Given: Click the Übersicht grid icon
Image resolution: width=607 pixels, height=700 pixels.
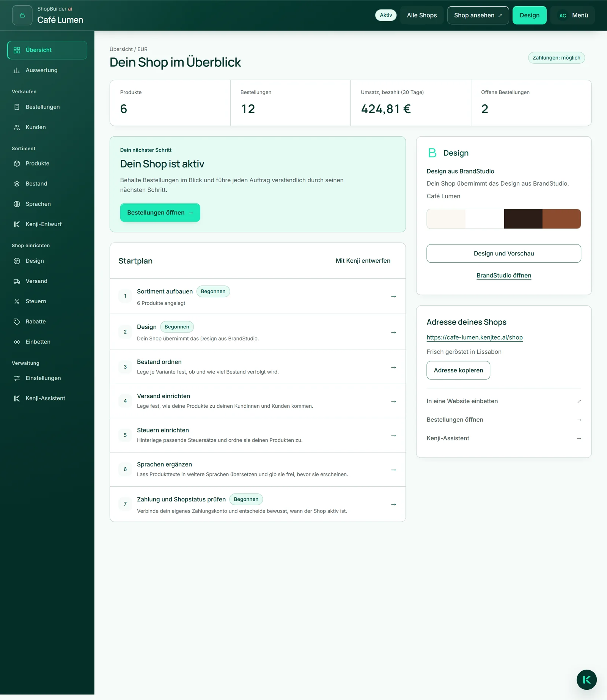Looking at the screenshot, I should [x=17, y=50].
